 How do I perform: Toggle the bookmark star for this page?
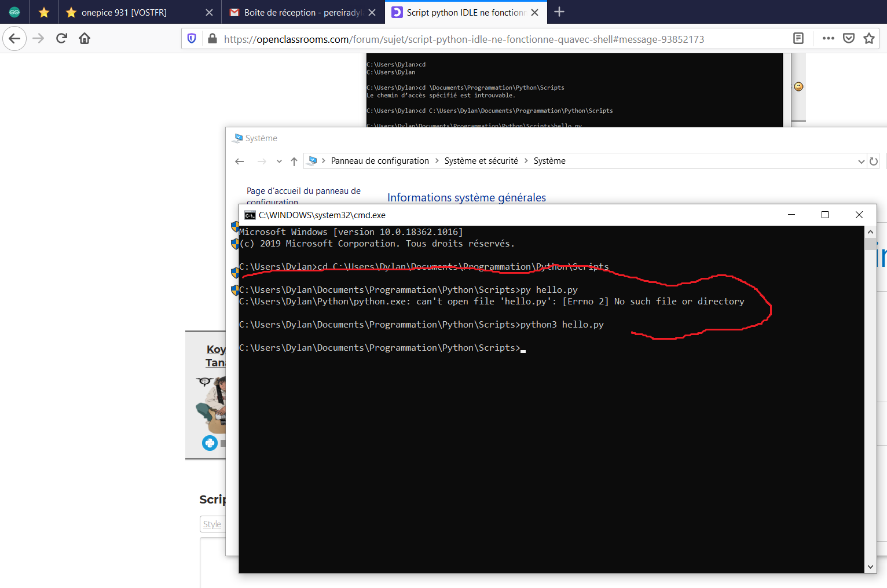868,38
